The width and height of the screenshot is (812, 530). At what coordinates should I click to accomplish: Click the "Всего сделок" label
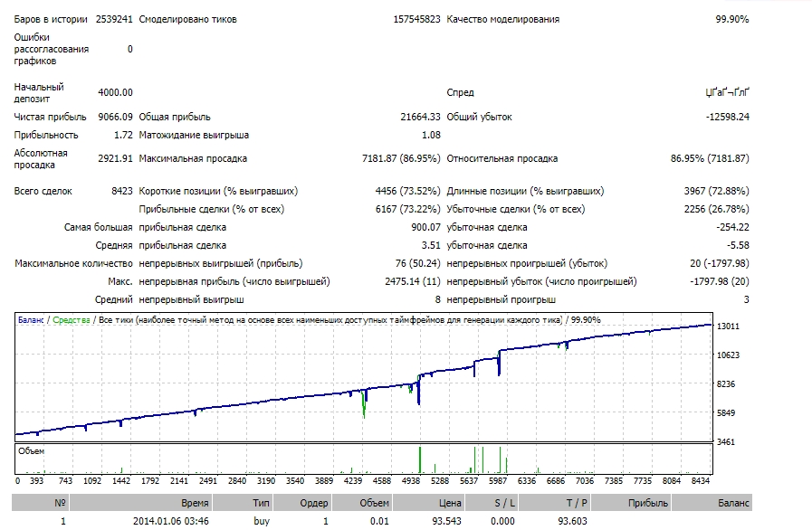point(43,191)
